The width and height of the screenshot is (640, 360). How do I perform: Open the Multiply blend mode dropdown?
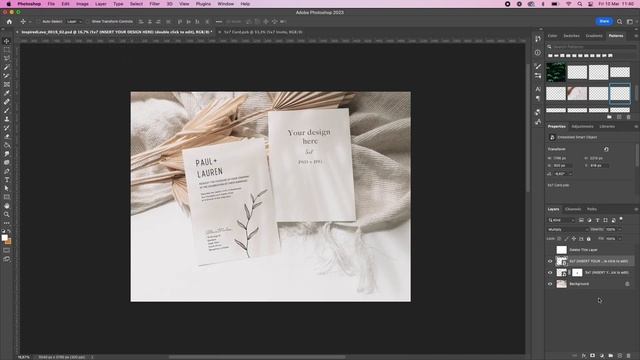coord(568,230)
